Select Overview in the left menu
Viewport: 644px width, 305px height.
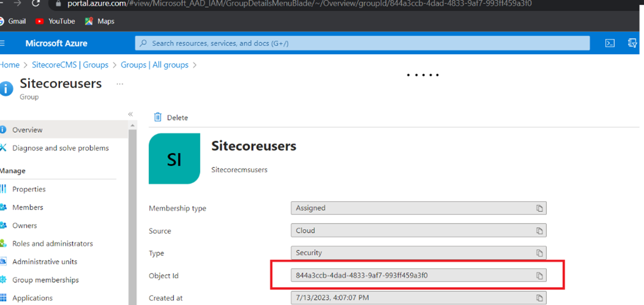[x=63, y=130]
